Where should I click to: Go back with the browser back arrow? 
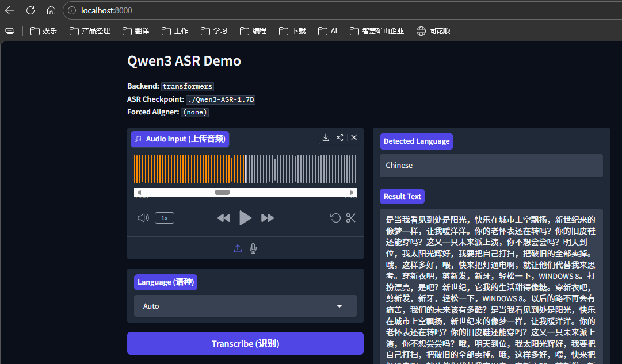point(10,10)
